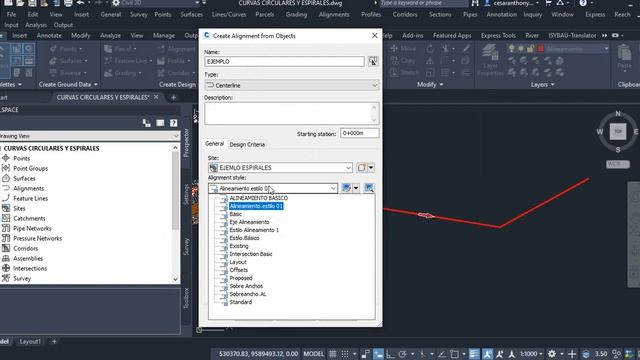The height and width of the screenshot is (360, 640).
Task: Open the name template editor button
Action: point(373,61)
